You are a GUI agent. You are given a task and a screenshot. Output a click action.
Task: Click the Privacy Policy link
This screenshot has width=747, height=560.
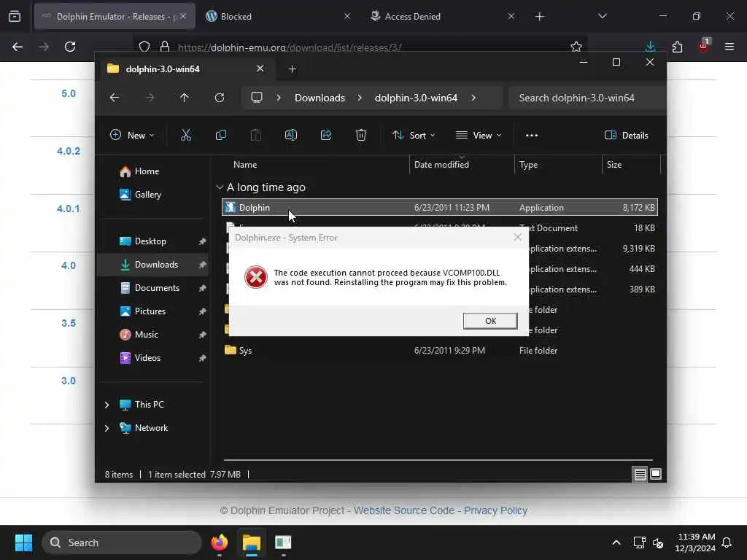coord(495,510)
